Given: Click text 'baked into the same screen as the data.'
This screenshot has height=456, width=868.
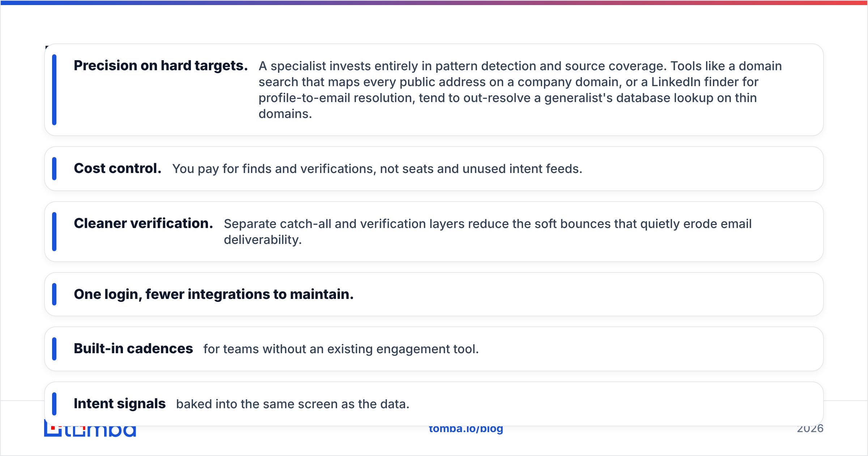Looking at the screenshot, I should 293,404.
